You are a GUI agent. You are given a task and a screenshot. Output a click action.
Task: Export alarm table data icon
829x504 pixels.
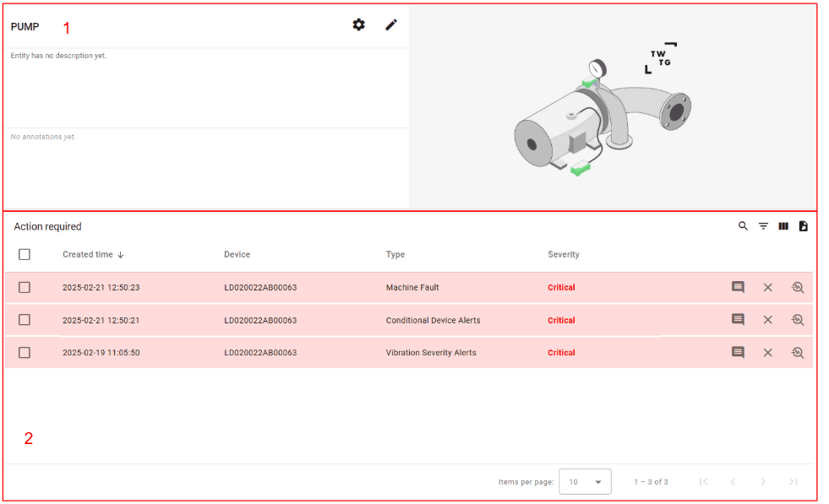(x=803, y=226)
